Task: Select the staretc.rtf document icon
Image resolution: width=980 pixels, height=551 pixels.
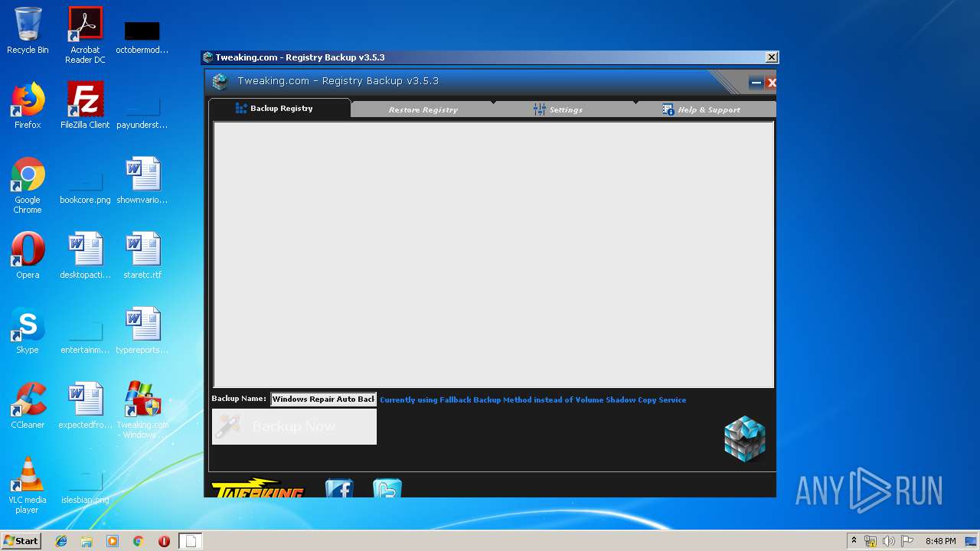Action: 142,256
